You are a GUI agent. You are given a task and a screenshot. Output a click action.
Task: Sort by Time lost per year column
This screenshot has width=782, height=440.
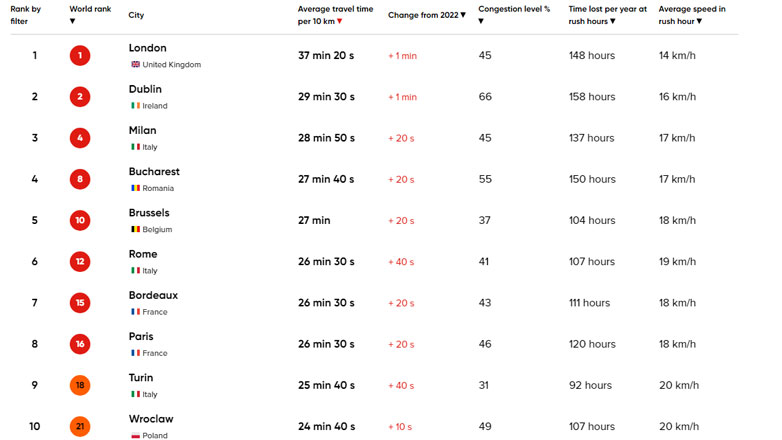tap(607, 15)
